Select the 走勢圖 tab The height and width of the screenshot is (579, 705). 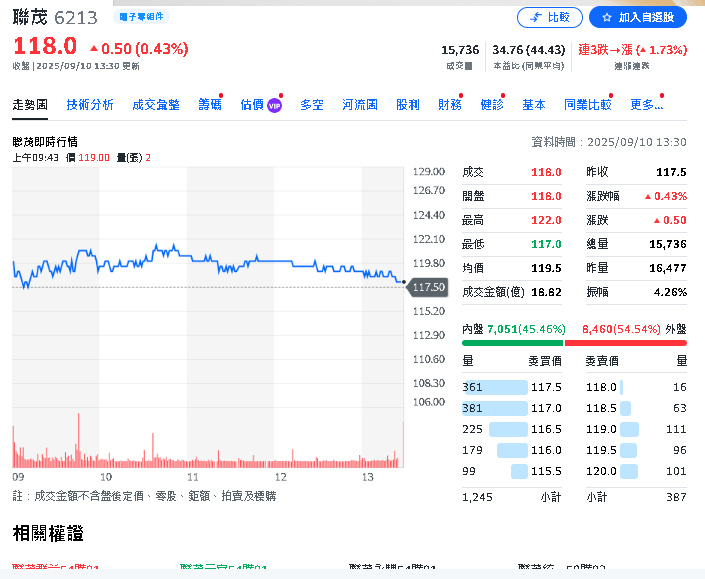[x=30, y=105]
